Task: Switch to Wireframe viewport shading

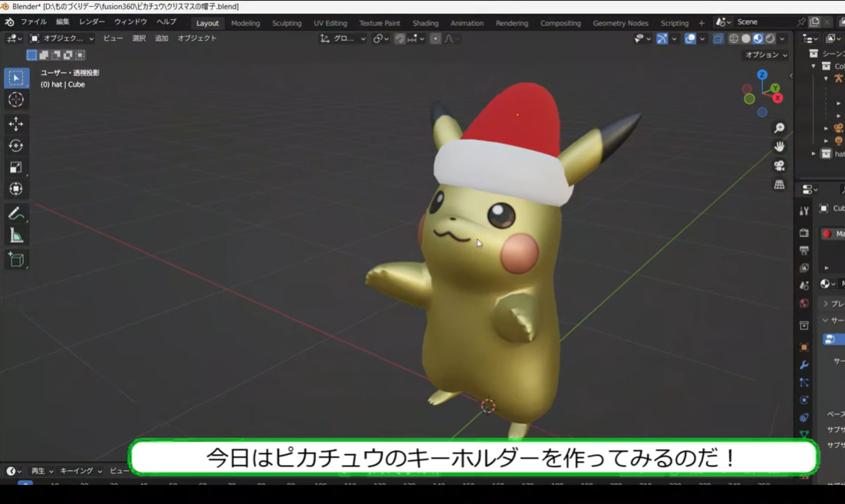Action: [733, 38]
